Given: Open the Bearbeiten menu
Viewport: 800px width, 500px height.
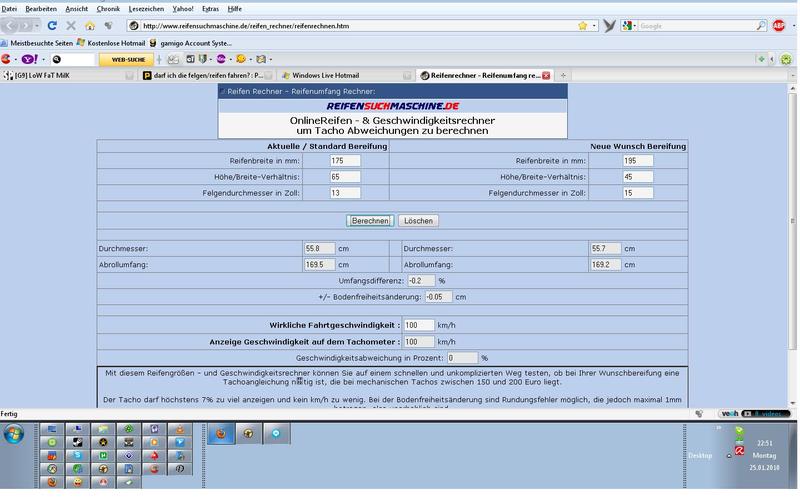Looking at the screenshot, I should [41, 9].
